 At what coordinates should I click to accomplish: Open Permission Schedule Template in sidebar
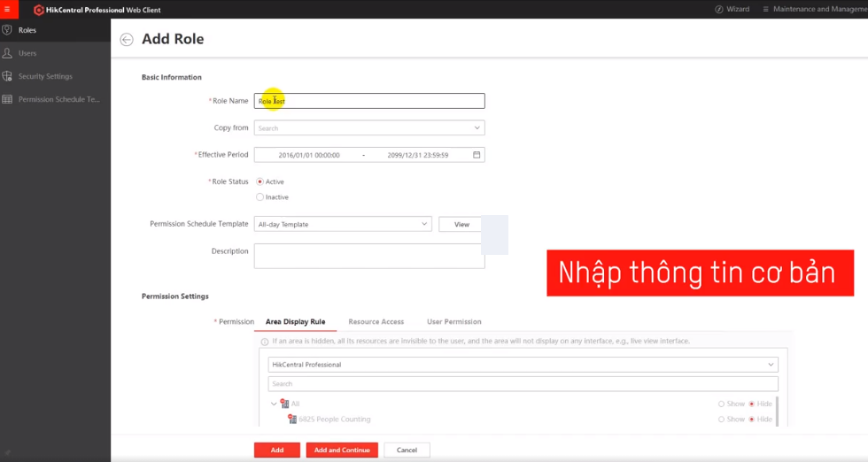[x=55, y=100]
